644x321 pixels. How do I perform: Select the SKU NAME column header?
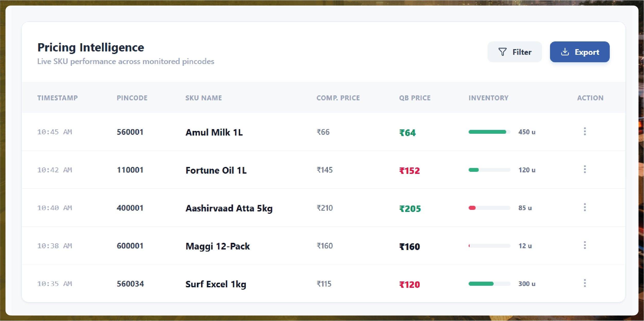[203, 98]
